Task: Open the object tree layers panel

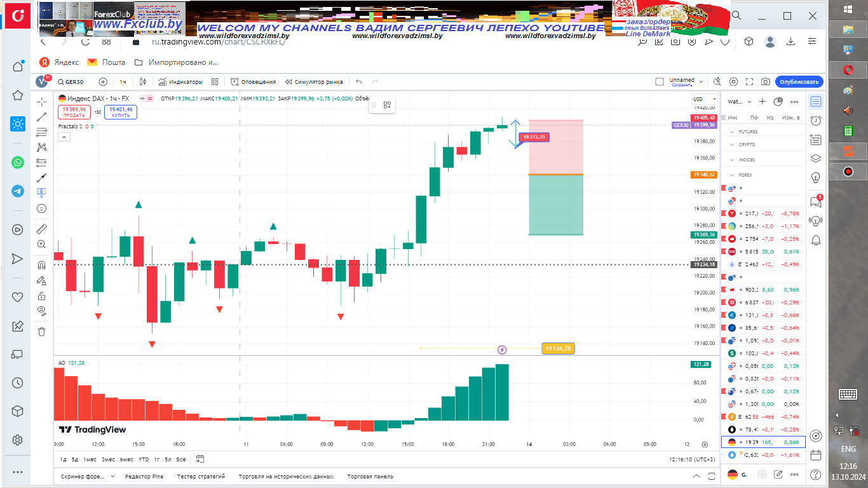Action: point(816,158)
